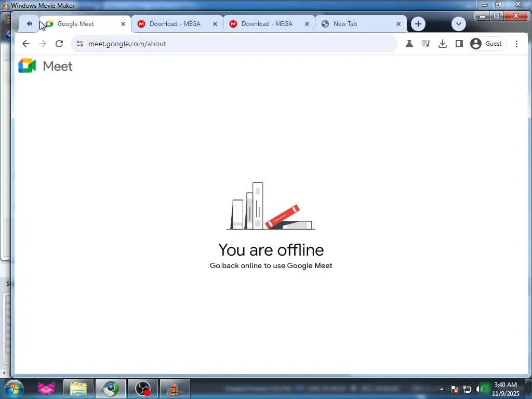
Task: Click the tab audio mute speaker icon
Action: (x=29, y=24)
